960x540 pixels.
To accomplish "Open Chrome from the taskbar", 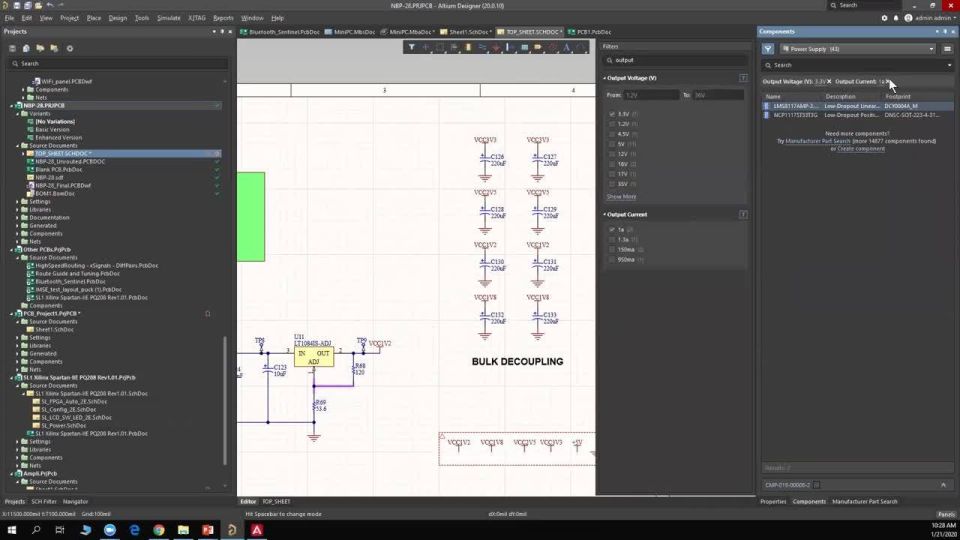I will click(159, 530).
